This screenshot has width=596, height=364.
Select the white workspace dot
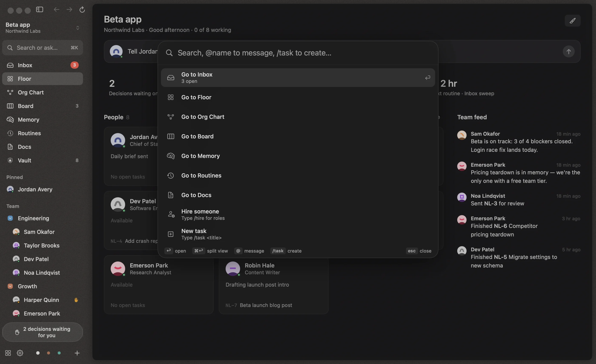point(38,353)
